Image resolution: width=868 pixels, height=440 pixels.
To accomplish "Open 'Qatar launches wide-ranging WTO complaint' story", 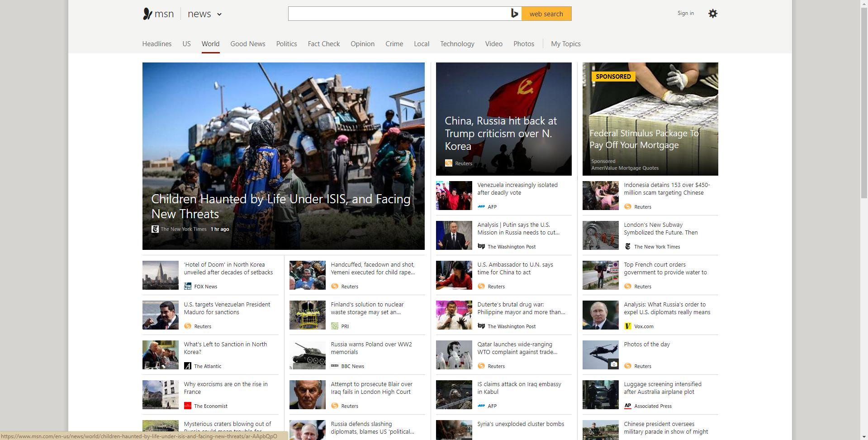I will [517, 348].
